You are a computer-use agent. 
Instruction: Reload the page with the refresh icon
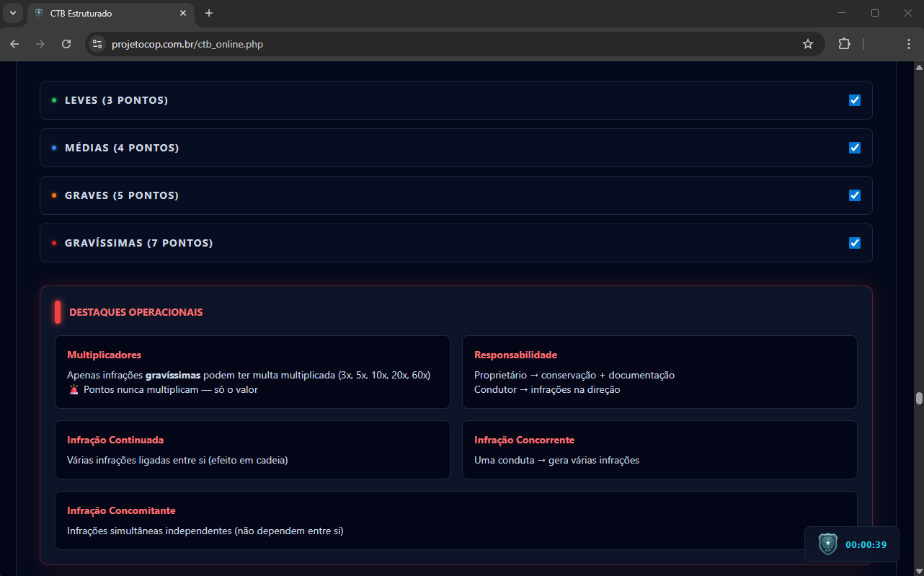click(x=66, y=44)
